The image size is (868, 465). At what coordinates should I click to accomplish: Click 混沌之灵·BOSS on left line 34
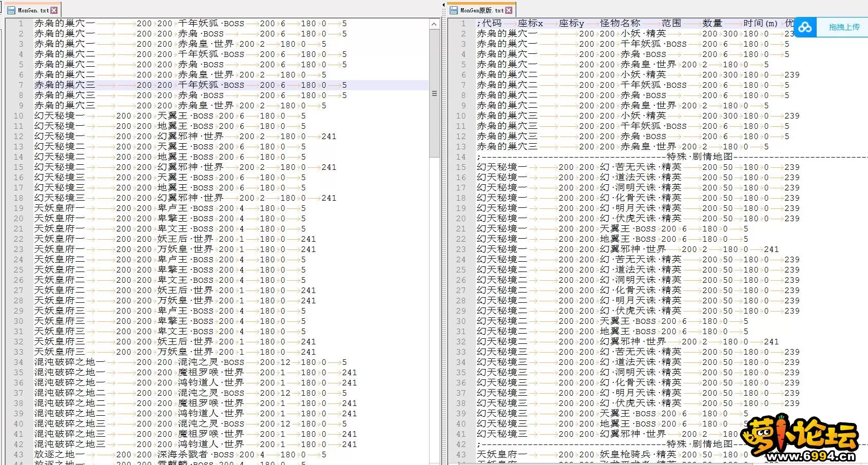[211, 362]
